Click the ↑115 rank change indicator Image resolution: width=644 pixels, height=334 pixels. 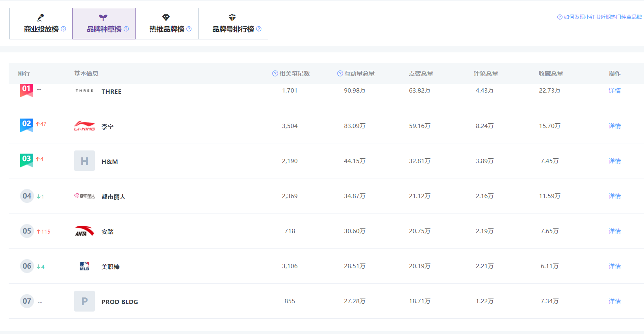tap(43, 232)
